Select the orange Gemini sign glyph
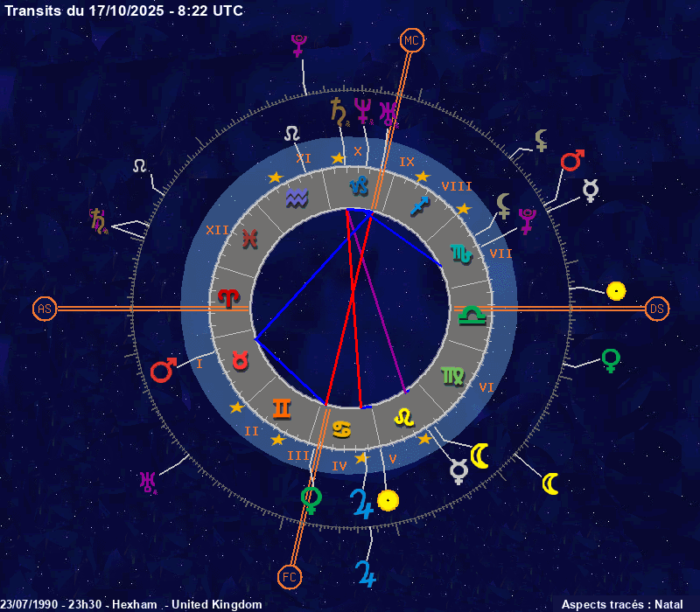 click(282, 407)
